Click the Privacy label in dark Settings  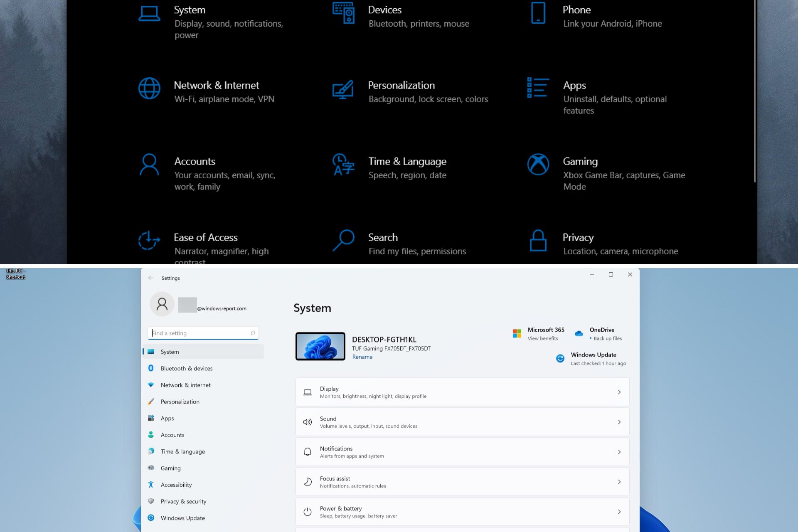point(578,237)
